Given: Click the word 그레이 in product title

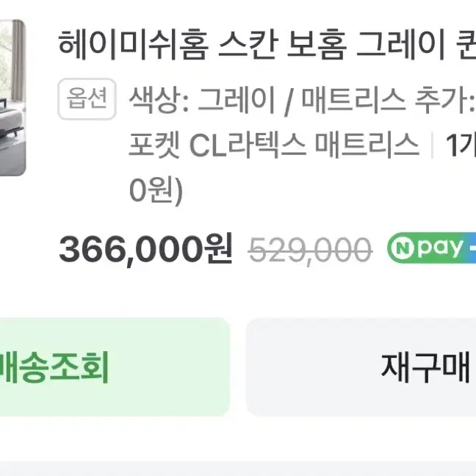Looking at the screenshot, I should tap(400, 45).
